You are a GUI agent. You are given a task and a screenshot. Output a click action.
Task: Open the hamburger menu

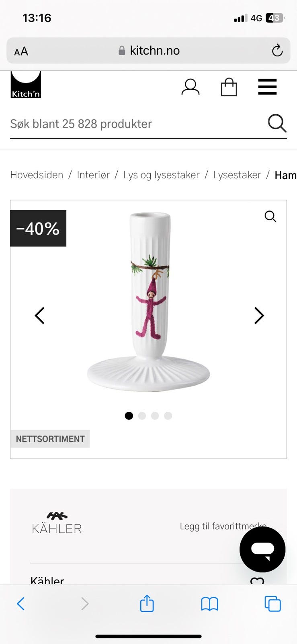[x=267, y=87]
